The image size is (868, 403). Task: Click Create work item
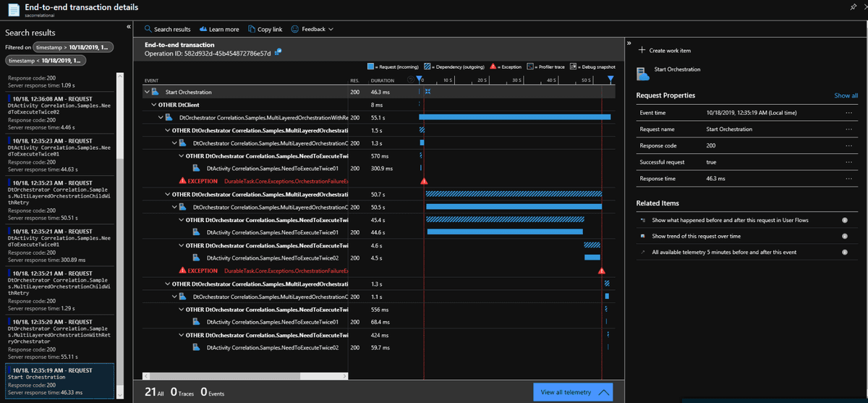point(665,50)
